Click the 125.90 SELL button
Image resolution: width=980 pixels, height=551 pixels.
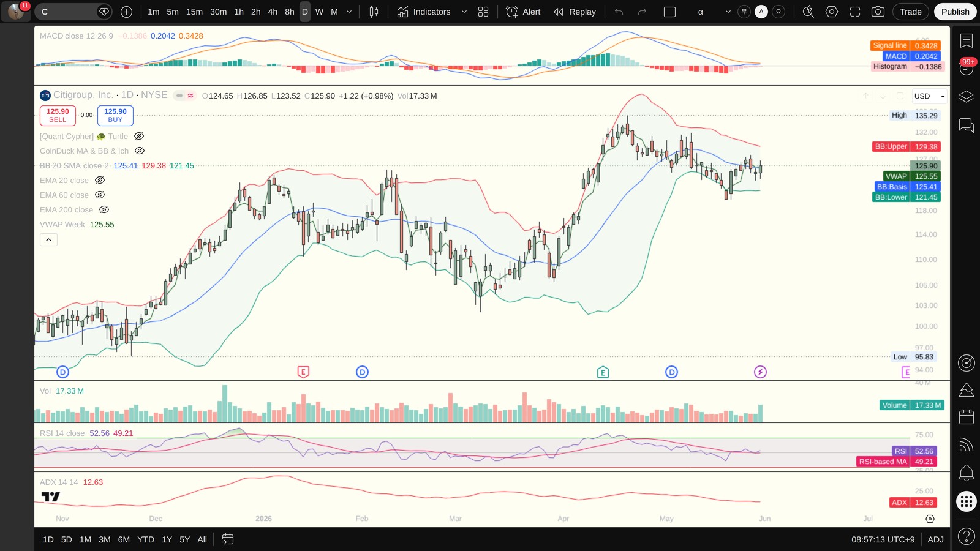(x=58, y=115)
